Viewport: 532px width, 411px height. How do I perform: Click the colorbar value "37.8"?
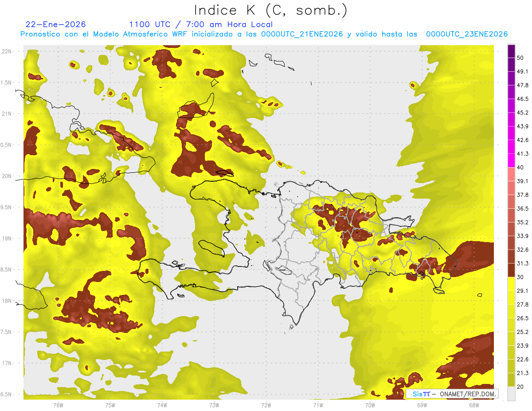click(x=523, y=195)
